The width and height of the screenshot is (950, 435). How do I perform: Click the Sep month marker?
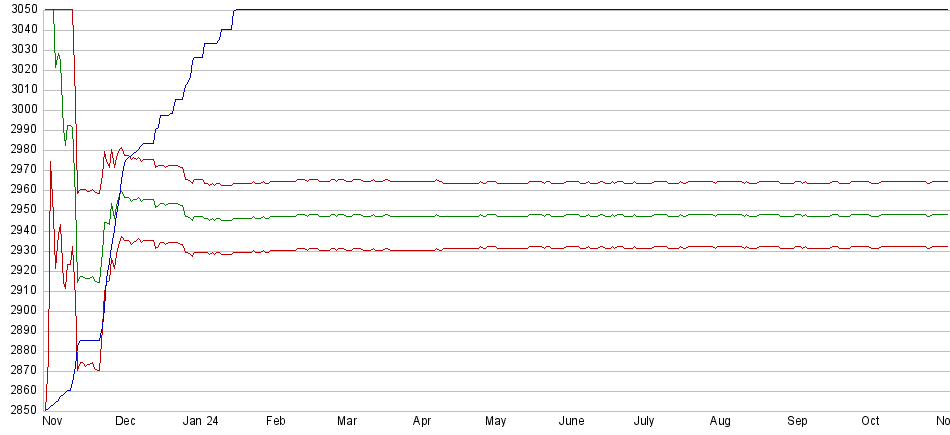[x=797, y=422]
